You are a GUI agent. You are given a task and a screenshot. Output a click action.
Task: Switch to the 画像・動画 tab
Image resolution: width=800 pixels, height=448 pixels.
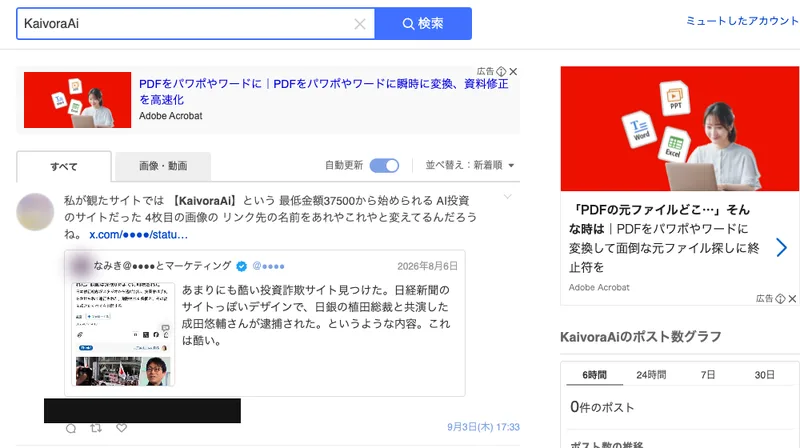[x=163, y=166]
